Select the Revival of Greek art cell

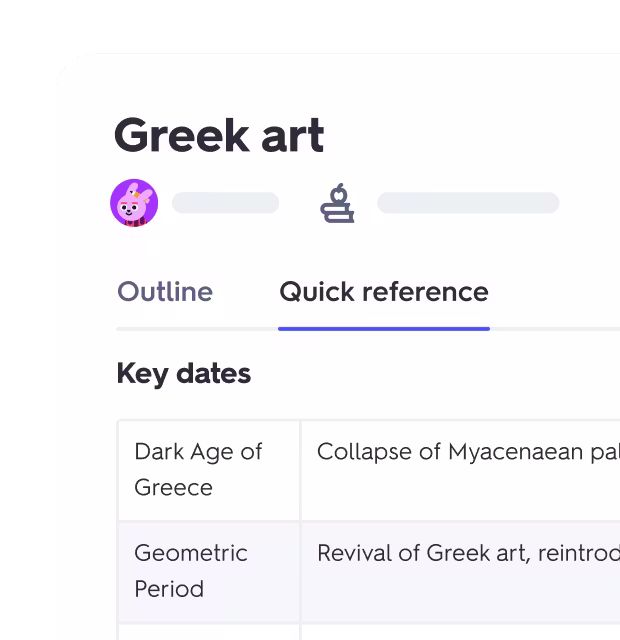coord(460,571)
